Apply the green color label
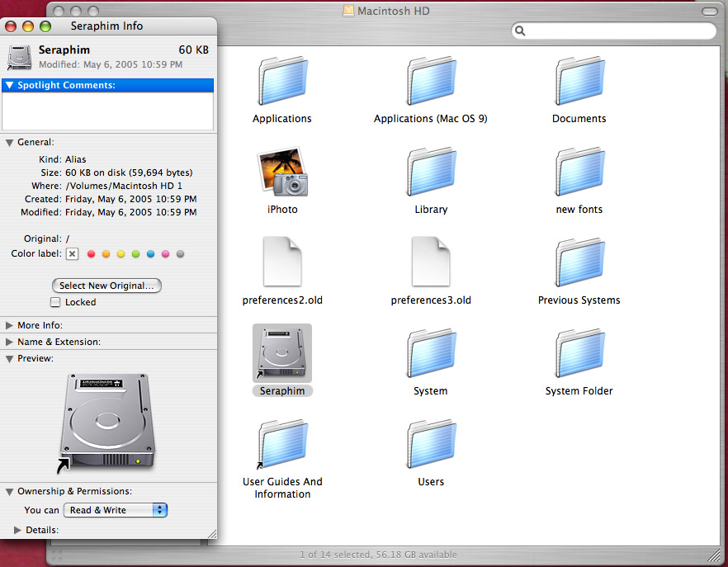The width and height of the screenshot is (728, 567). tap(135, 254)
